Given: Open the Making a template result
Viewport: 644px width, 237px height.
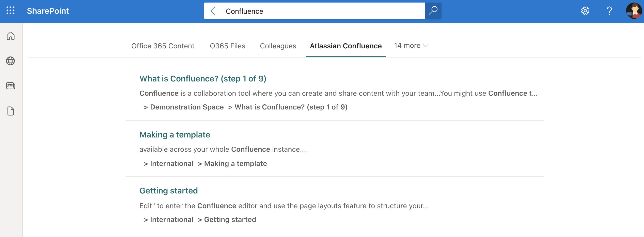Looking at the screenshot, I should coord(175,135).
